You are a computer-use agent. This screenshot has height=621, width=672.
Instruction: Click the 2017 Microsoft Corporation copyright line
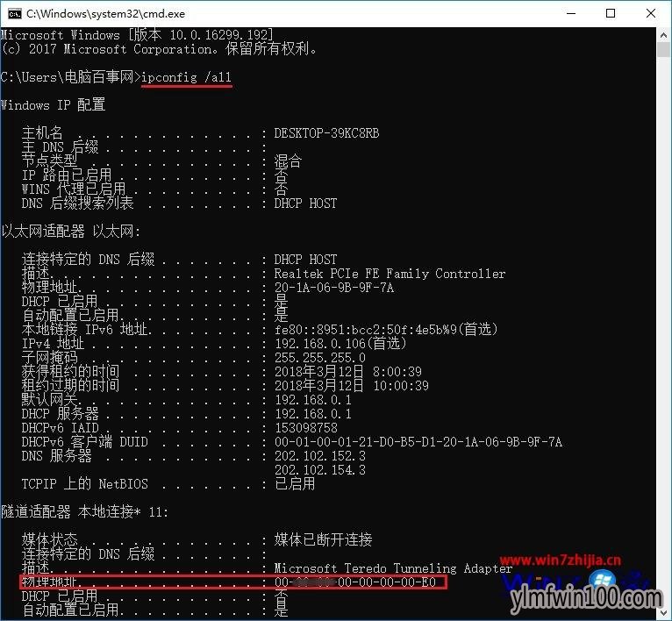pos(159,49)
